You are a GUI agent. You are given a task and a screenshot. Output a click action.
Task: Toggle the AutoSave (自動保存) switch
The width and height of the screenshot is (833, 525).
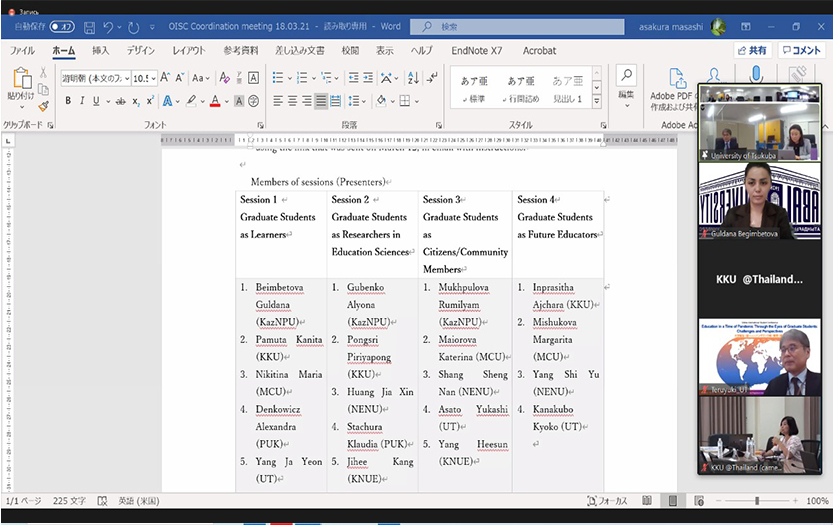pyautogui.click(x=61, y=27)
